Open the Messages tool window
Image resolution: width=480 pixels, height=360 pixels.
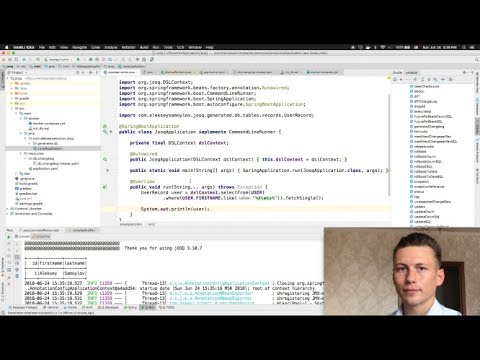(x=109, y=307)
